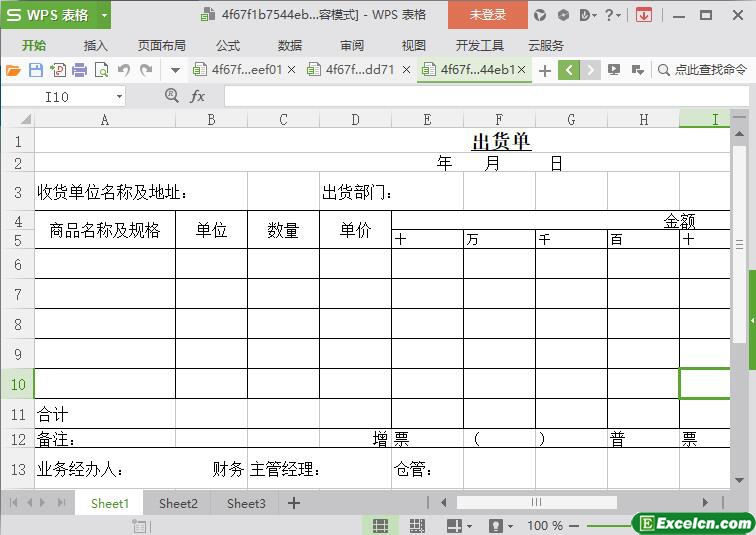Click the open file folder icon
The height and width of the screenshot is (535, 756).
pos(13,70)
